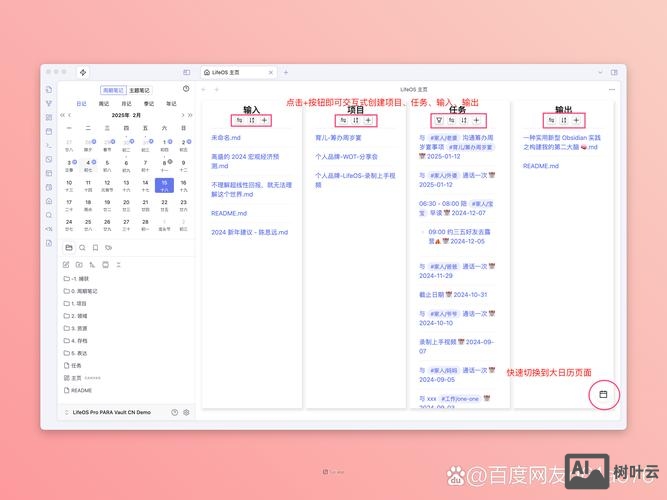Image resolution: width=667 pixels, height=500 pixels.
Task: Select the 月记 tab
Action: click(126, 103)
